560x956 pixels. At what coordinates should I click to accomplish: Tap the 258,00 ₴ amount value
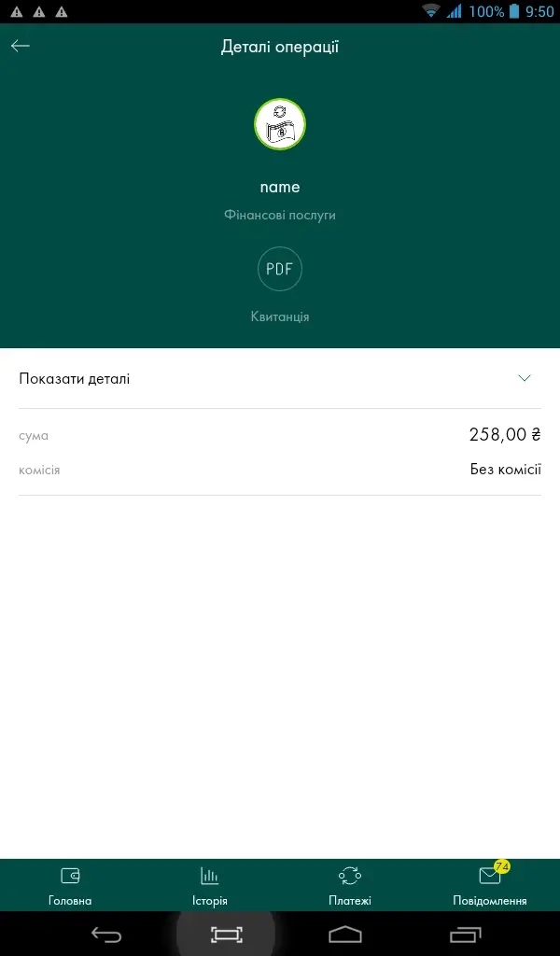[x=505, y=435]
